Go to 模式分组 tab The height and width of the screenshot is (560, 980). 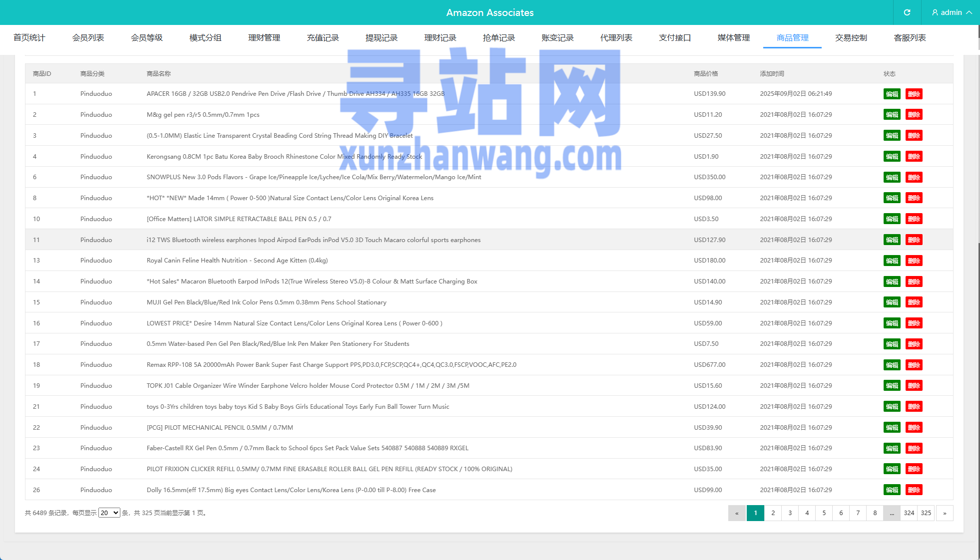tap(205, 38)
